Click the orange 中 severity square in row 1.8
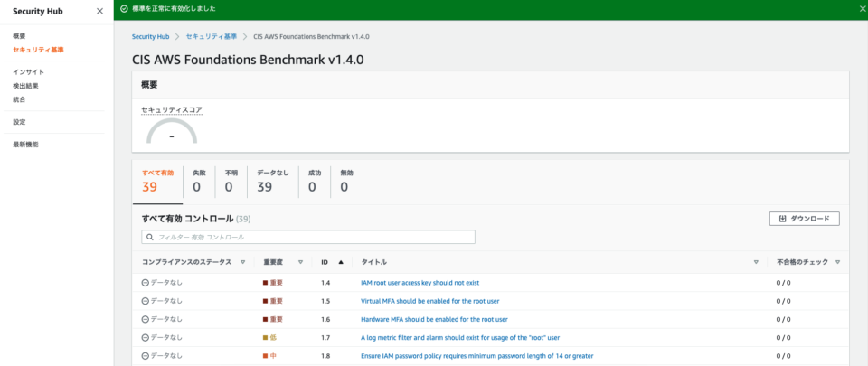Screen dimensions: 868x366 click(265, 356)
